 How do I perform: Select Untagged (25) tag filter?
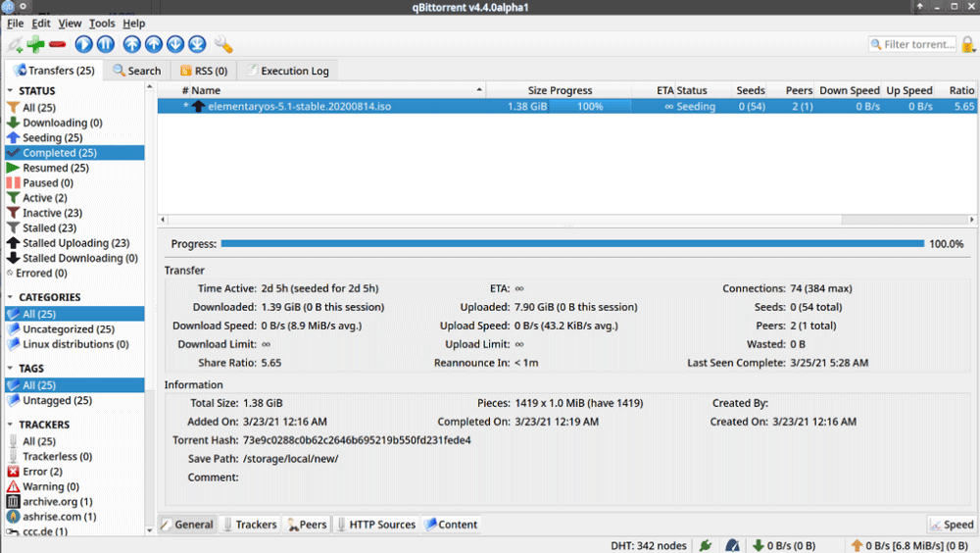click(x=74, y=400)
